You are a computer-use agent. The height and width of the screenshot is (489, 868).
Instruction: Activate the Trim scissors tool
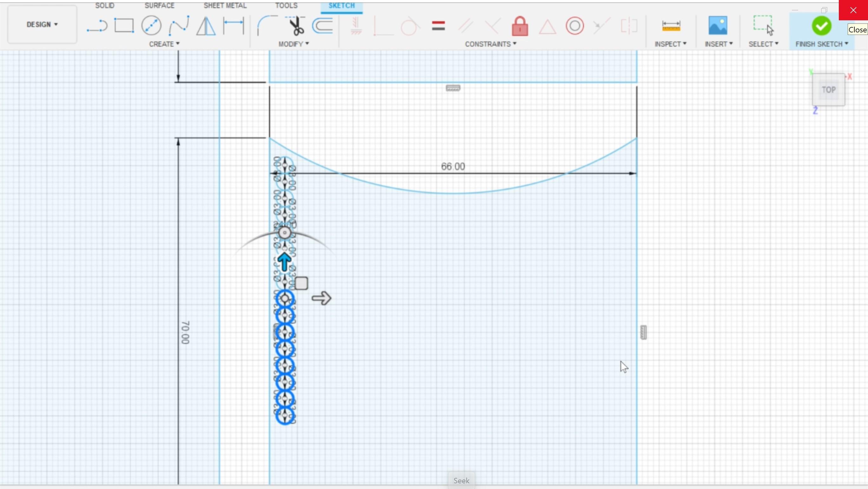pos(296,26)
